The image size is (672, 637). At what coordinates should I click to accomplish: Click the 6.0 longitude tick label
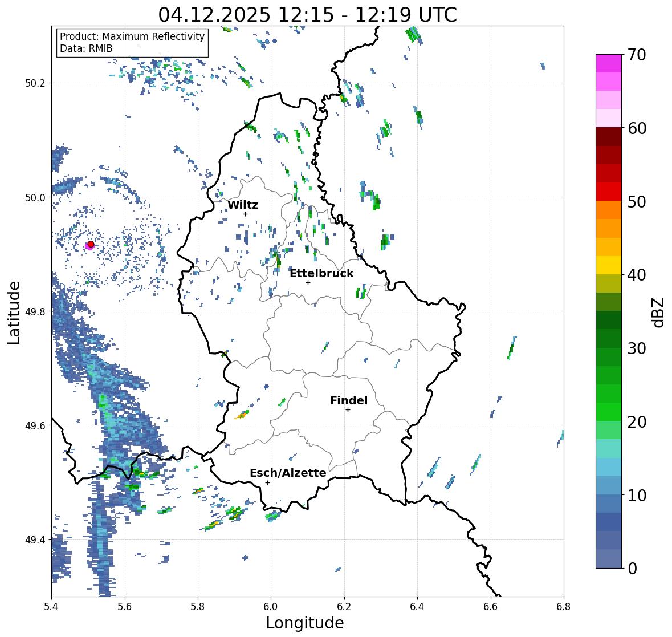(x=271, y=606)
